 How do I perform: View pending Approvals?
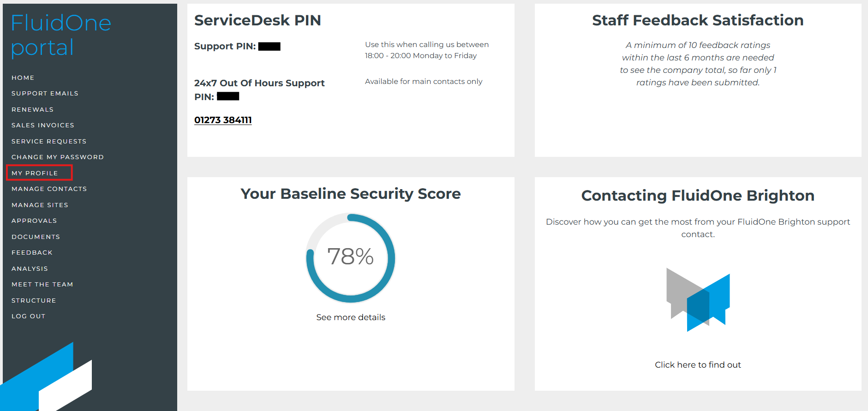tap(34, 220)
